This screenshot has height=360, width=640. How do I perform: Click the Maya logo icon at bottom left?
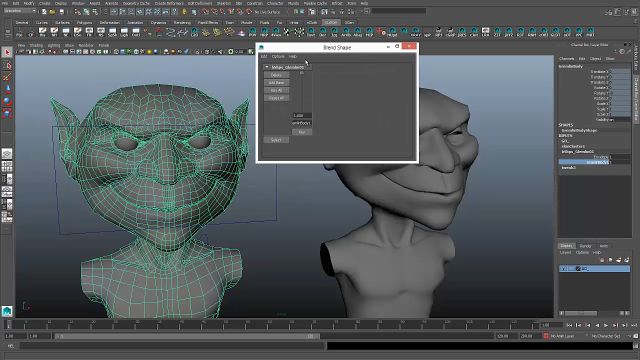(x=7, y=311)
